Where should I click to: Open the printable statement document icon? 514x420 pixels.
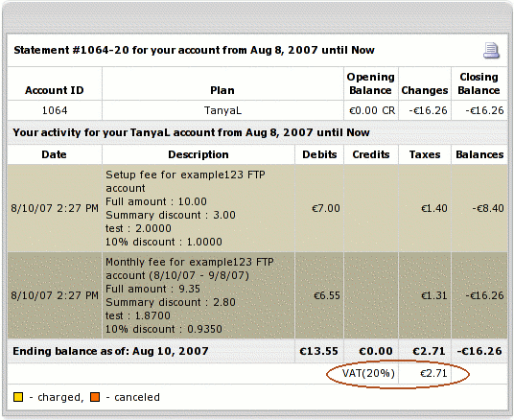point(491,51)
